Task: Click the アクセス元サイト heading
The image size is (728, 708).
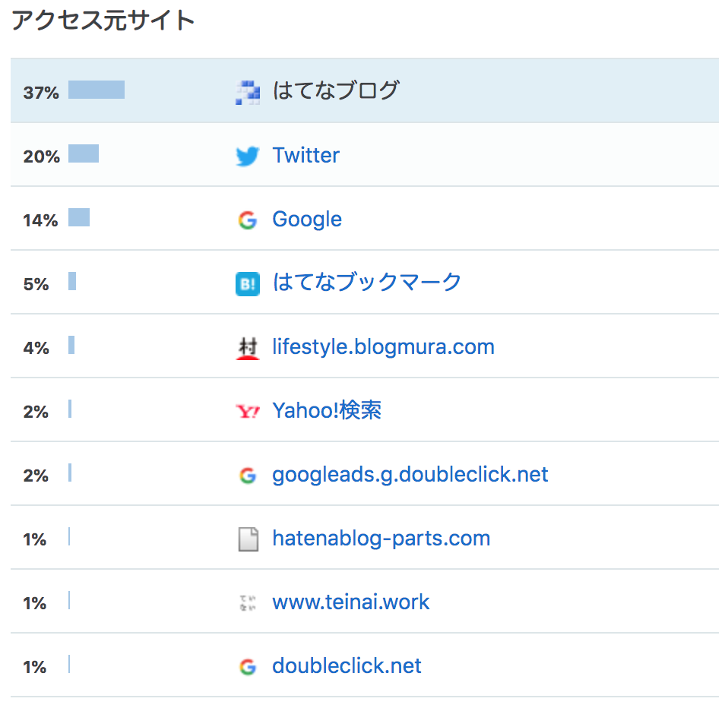Action: pos(103,21)
